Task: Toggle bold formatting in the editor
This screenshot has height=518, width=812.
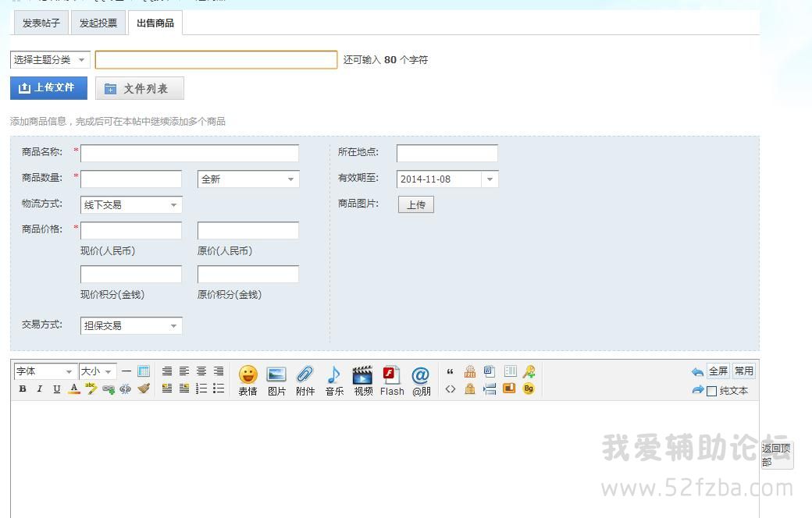Action: (x=23, y=388)
